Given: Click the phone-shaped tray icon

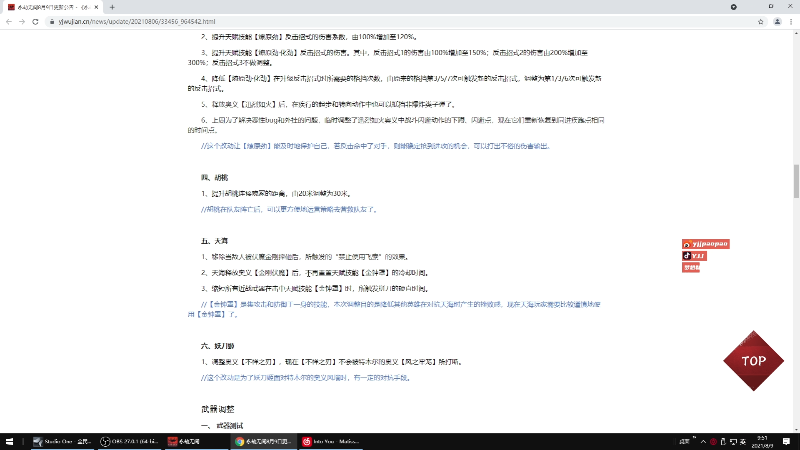Looking at the screenshot, I should pos(723,441).
